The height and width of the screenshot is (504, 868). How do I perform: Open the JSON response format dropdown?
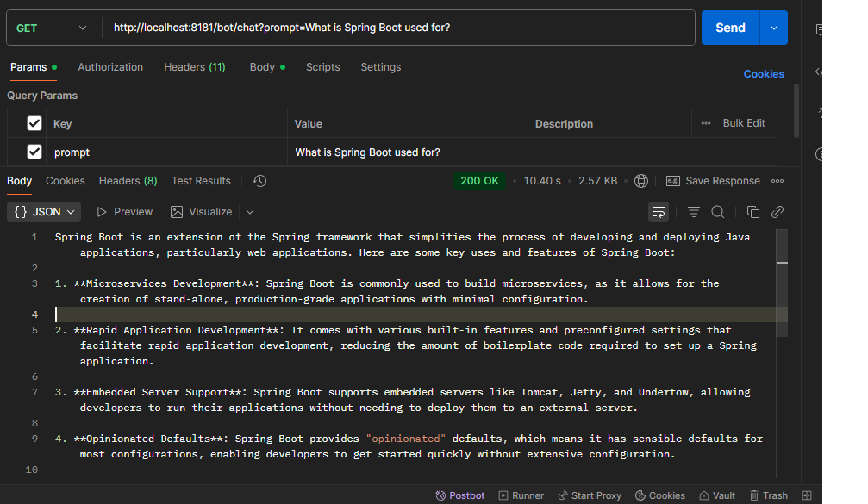coord(44,212)
